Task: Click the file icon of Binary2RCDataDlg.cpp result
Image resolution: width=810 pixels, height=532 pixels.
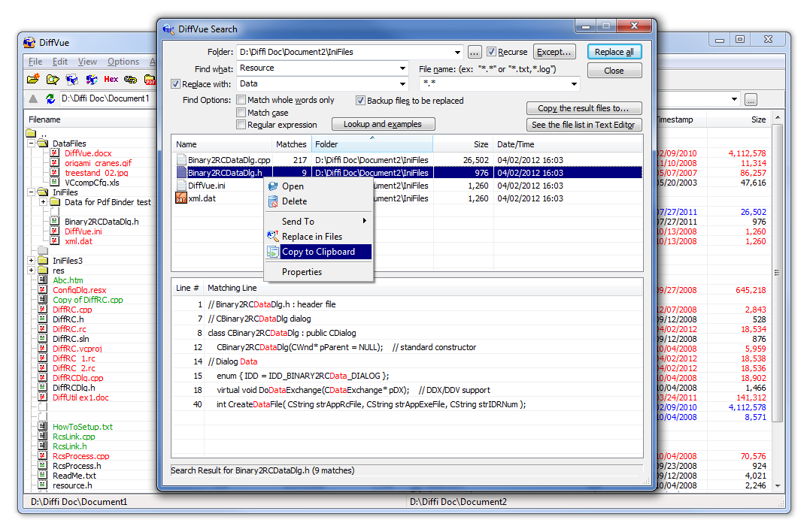Action: pyautogui.click(x=181, y=160)
